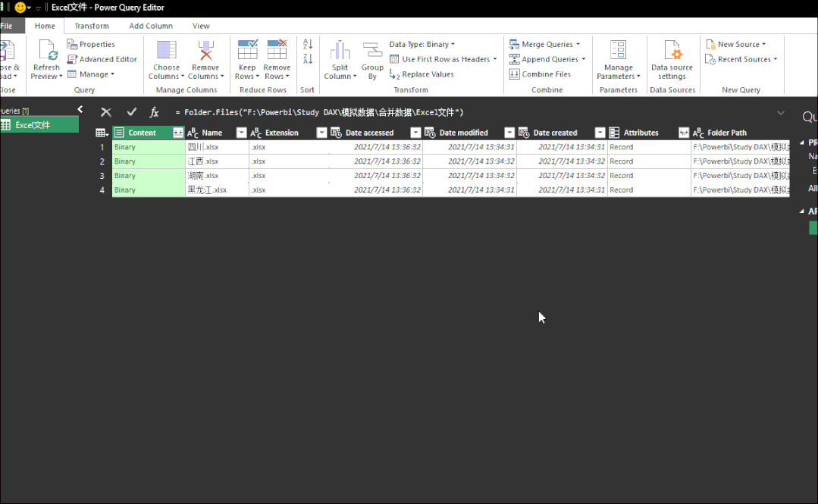Click the Name column text type icon
Image resolution: width=818 pixels, height=504 pixels.
[x=193, y=133]
